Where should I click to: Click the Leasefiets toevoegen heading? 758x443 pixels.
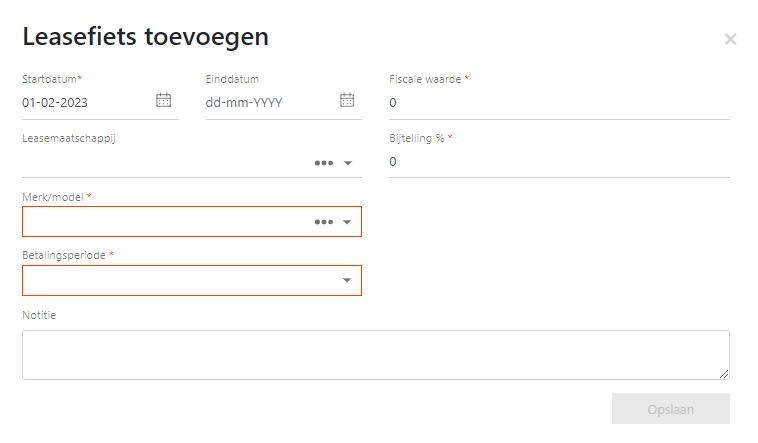[x=146, y=37]
